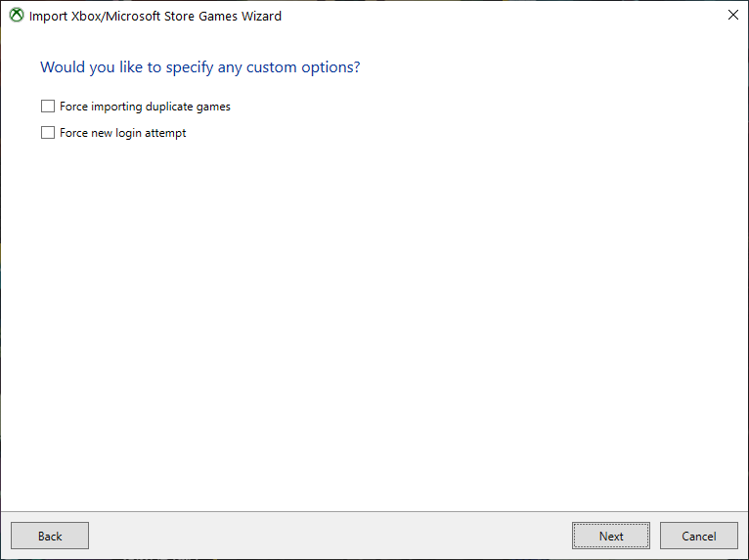Open the window system menu via the Xbox icon

17,16
